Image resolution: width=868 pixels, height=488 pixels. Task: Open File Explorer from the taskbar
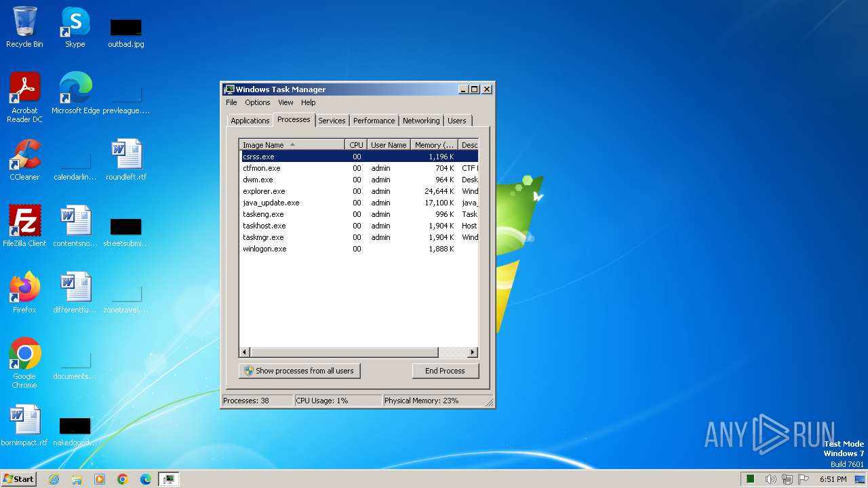(77, 479)
